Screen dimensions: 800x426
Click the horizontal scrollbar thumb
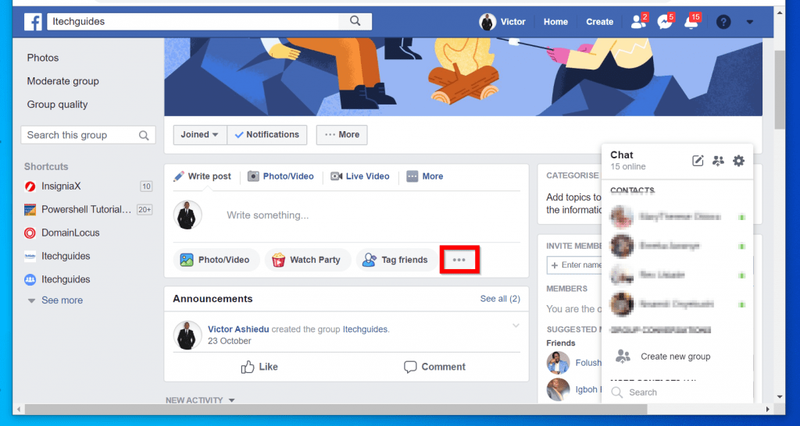pos(336,409)
